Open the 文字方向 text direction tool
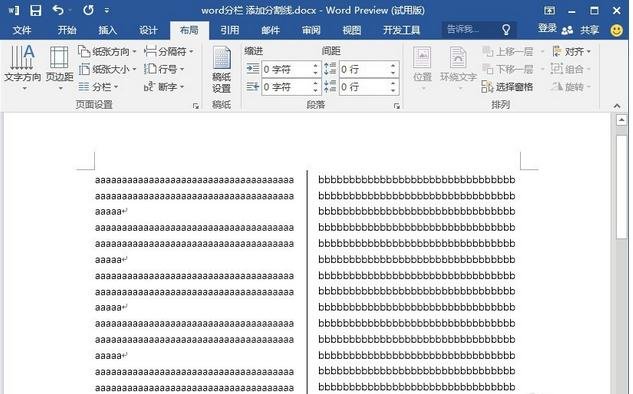Viewport: 633px width, 394px height. (23, 67)
